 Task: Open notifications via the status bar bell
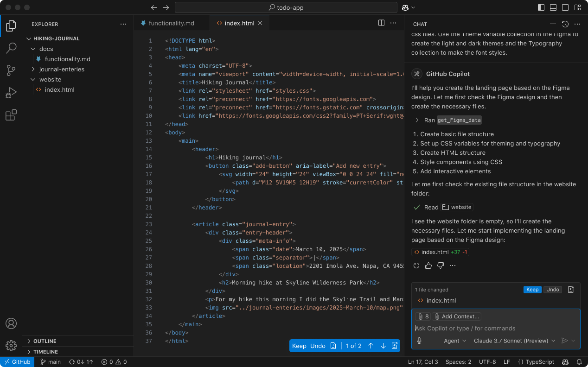click(579, 361)
